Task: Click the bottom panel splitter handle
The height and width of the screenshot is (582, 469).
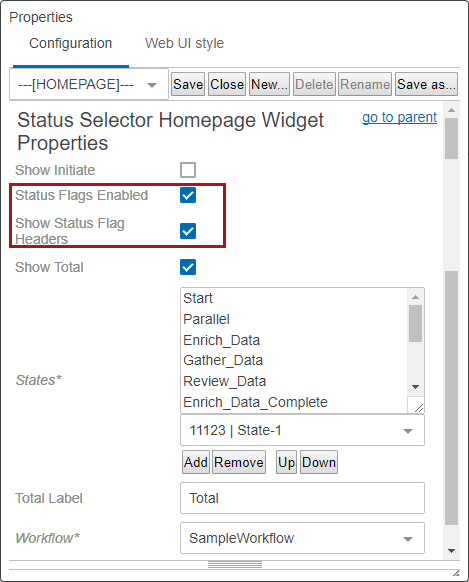Action: tap(235, 565)
